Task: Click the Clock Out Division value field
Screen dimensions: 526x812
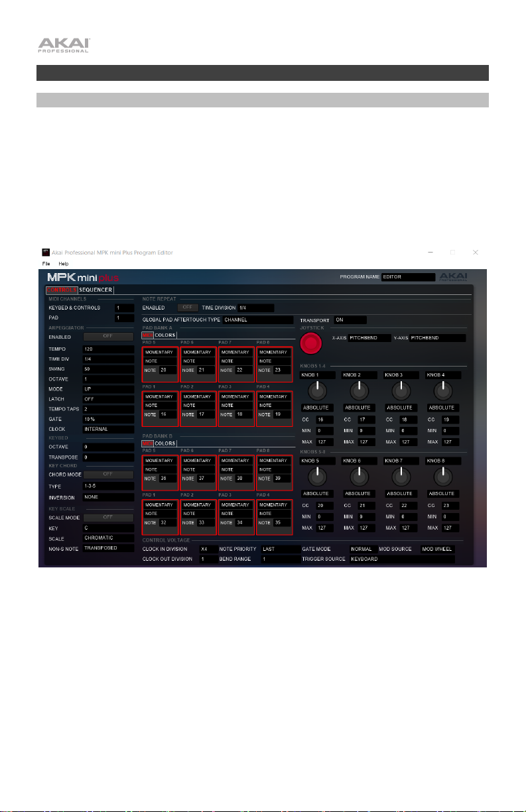Action: click(208, 559)
